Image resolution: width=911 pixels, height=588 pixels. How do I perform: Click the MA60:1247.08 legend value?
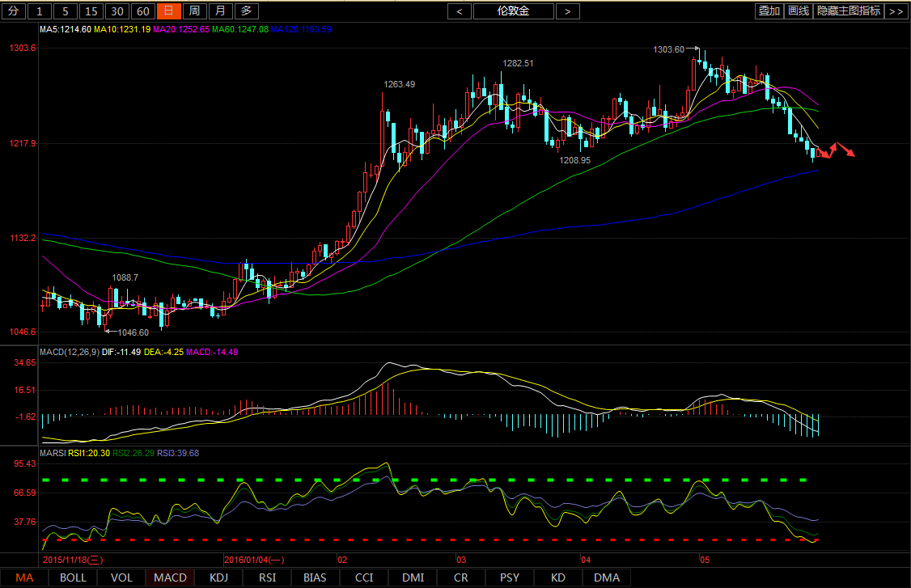(240, 29)
